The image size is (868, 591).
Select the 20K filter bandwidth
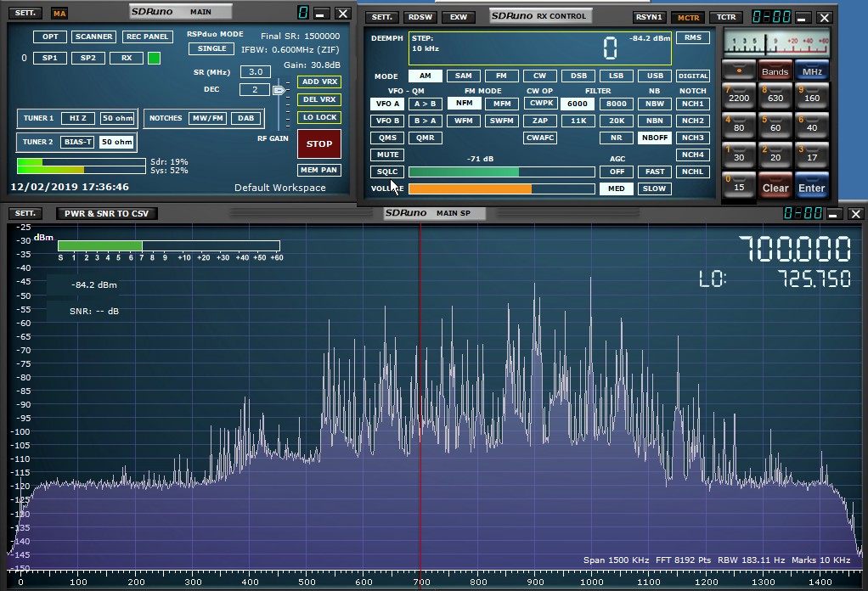(616, 121)
